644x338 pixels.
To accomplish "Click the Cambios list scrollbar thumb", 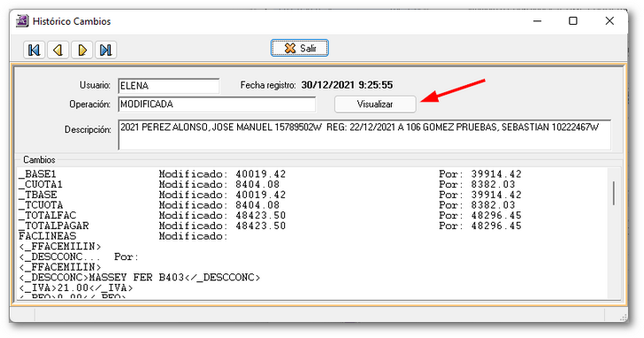I will click(614, 193).
